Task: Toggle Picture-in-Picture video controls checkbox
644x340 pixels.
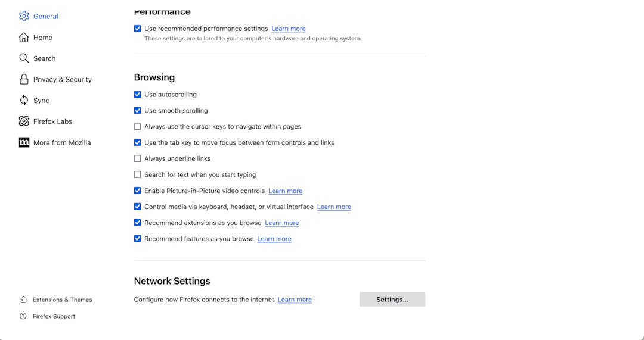Action: pos(137,191)
